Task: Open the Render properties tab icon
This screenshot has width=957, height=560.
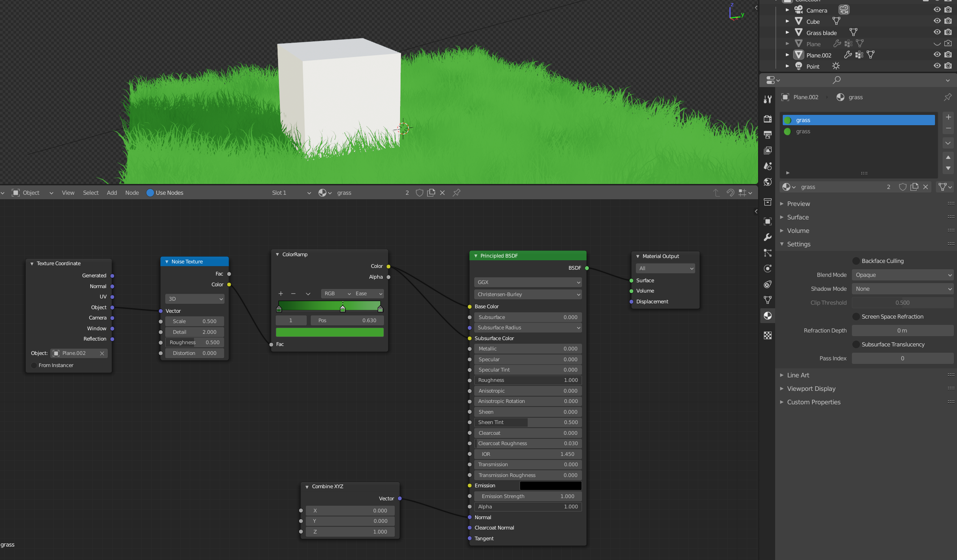Action: (x=767, y=119)
